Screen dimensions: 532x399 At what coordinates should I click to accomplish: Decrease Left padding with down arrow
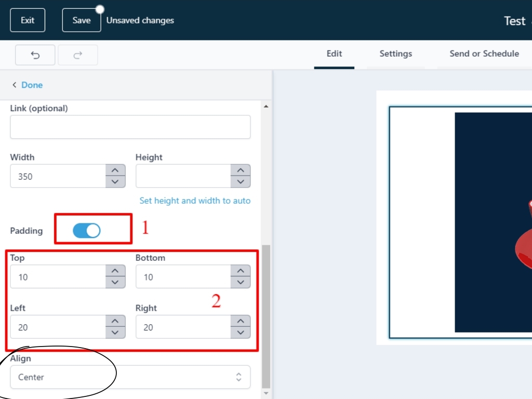click(115, 332)
